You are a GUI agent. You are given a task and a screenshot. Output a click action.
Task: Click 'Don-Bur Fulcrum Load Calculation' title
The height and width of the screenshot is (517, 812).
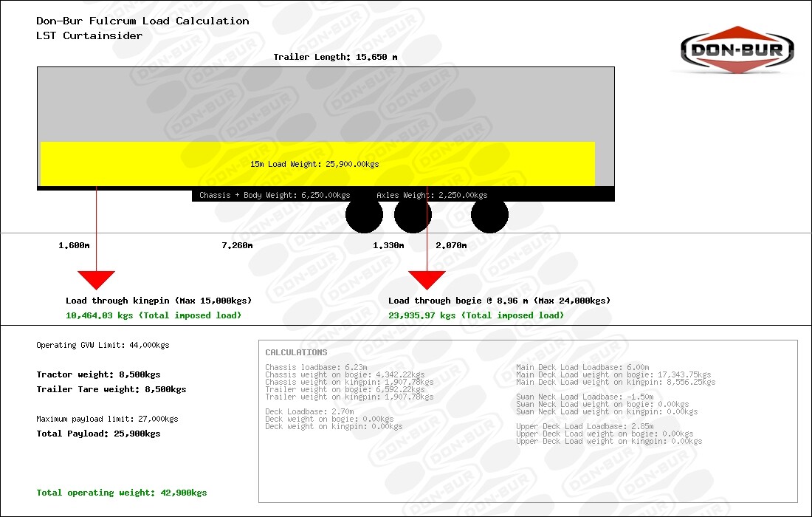tap(142, 21)
